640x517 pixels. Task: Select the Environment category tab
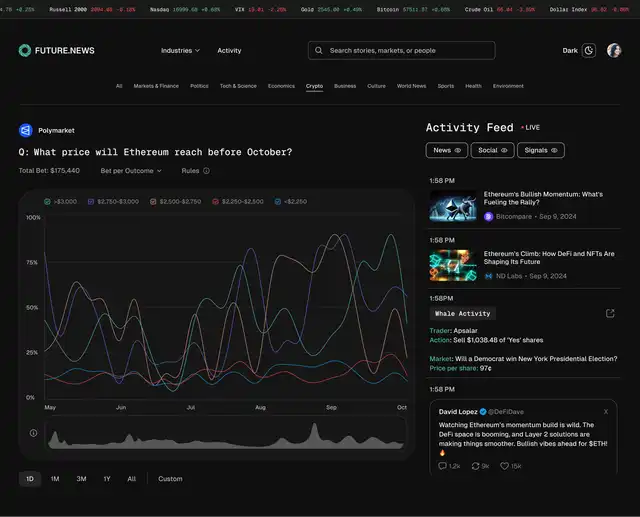pyautogui.click(x=508, y=86)
